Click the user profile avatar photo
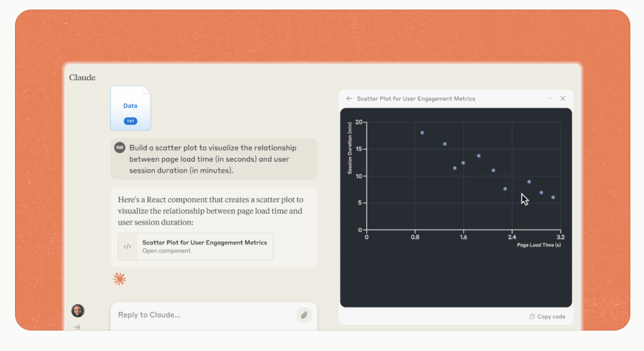Screen dimensions: 644x351 pyautogui.click(x=78, y=310)
